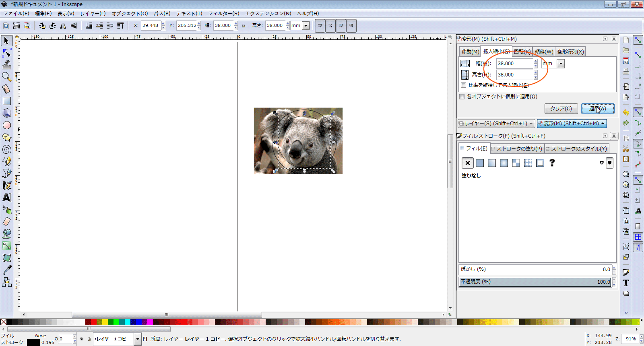The image size is (644, 346).
Task: Select the Star polygon tool
Action: coord(7,138)
